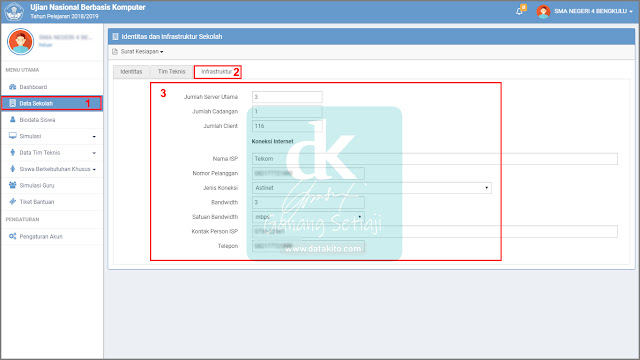Screen dimensions: 640x360
Task: Click the Jumlah Cadangan field
Action: tap(287, 111)
